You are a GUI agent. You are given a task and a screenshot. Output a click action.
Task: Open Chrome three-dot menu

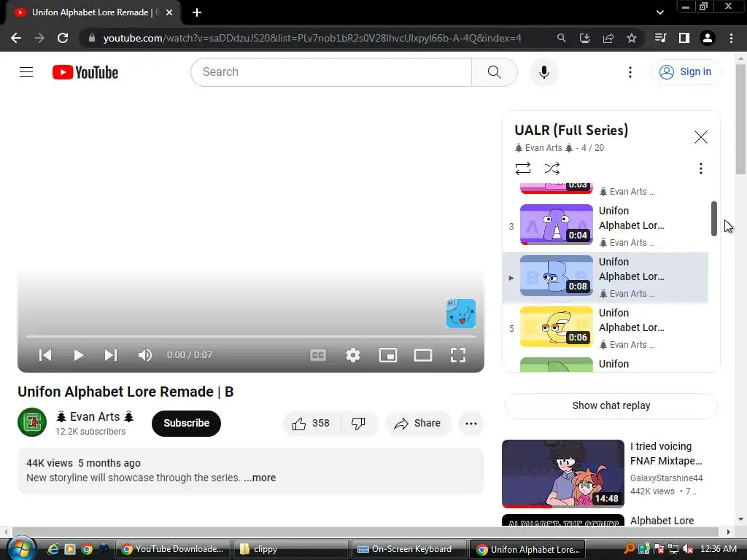pos(731,38)
